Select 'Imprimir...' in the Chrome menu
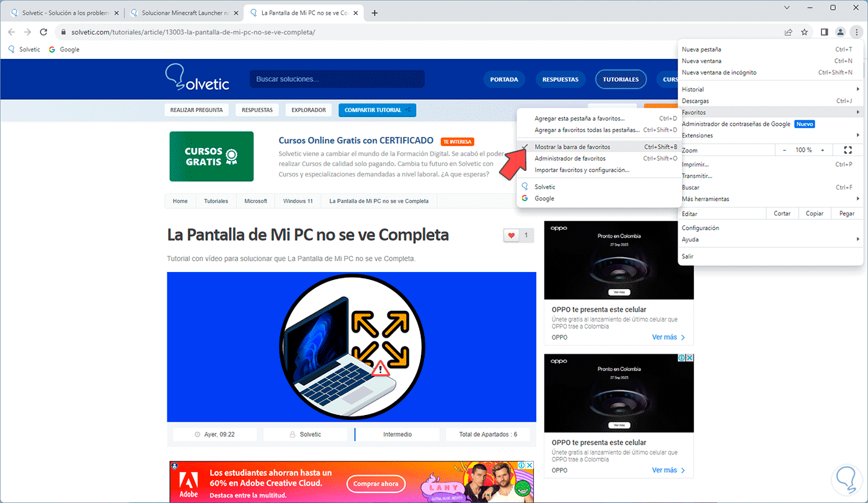Image resolution: width=868 pixels, height=503 pixels. coord(771,164)
